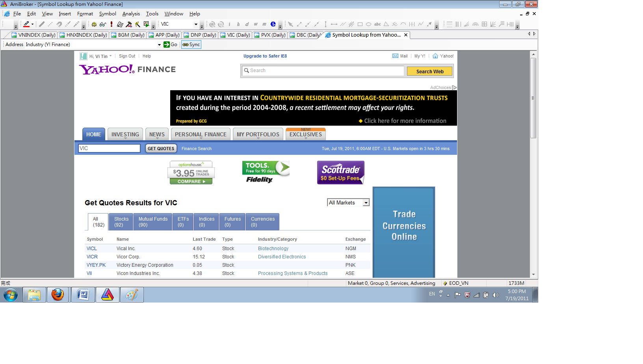Click the red pen color tool icon

tap(26, 24)
